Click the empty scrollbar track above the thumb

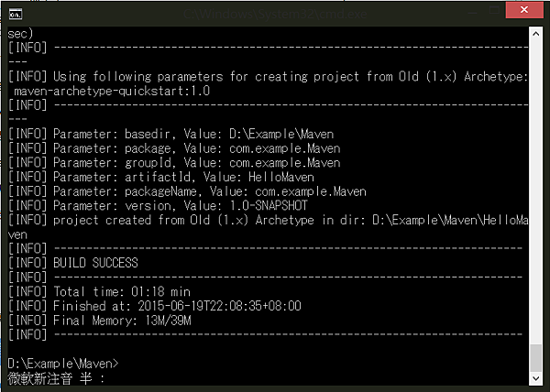pos(536,183)
